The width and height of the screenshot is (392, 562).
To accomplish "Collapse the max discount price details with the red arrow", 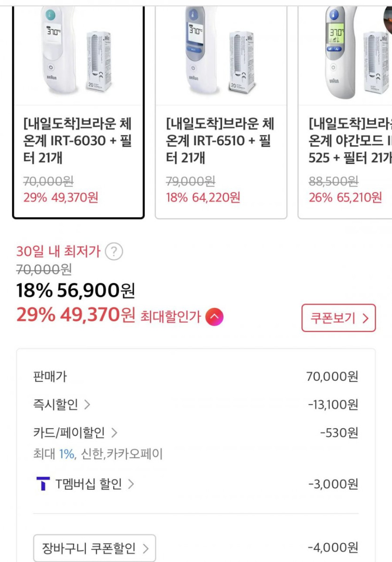I will [214, 317].
